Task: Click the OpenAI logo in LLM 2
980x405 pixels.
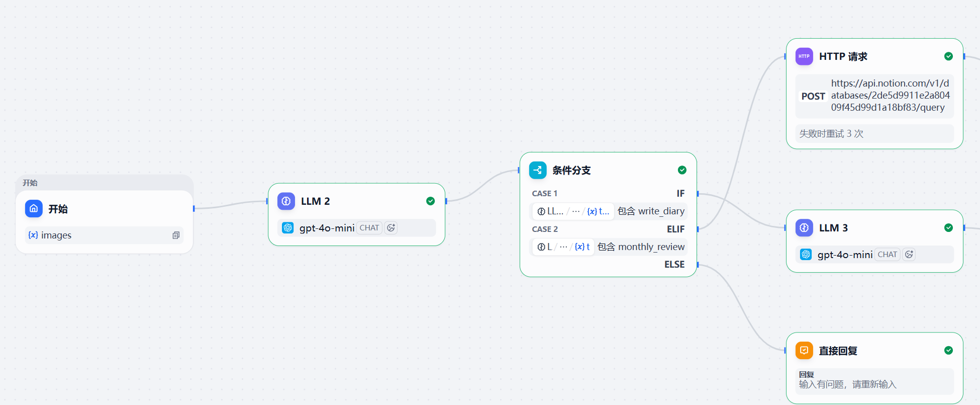Action: (x=288, y=228)
